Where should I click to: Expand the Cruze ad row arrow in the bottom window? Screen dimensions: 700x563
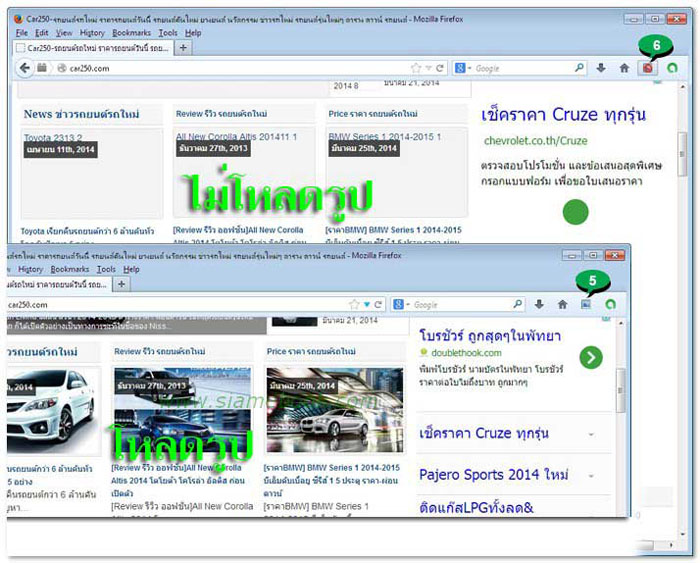pyautogui.click(x=591, y=434)
